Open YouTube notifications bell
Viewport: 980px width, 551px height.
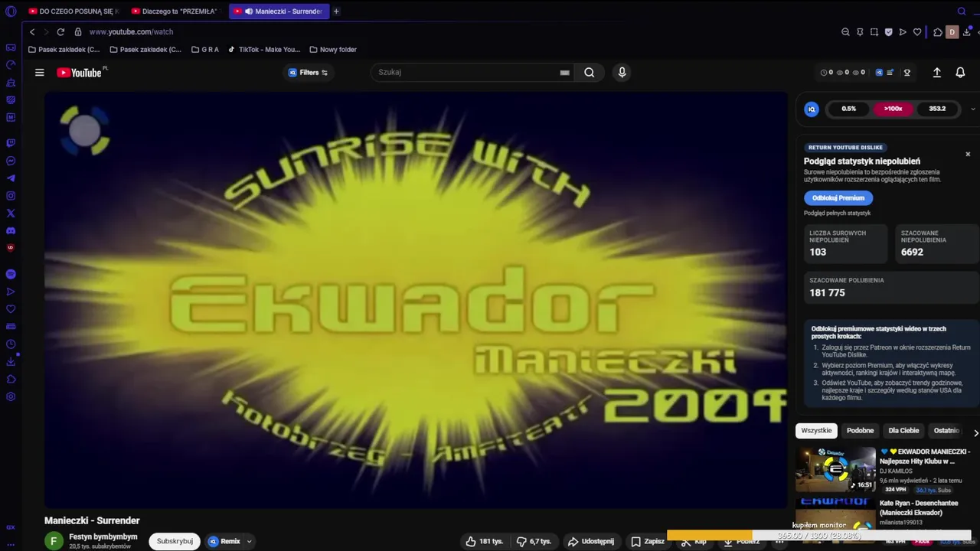pos(960,73)
